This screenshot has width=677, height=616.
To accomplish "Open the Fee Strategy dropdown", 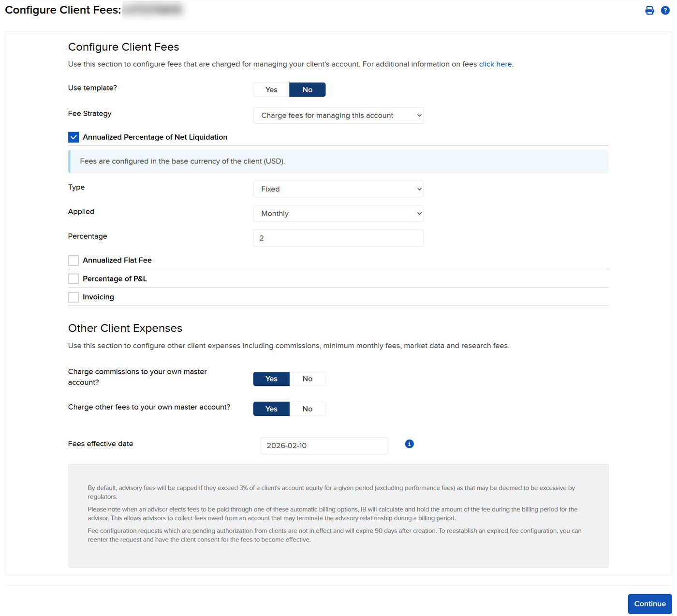I will 338,115.
